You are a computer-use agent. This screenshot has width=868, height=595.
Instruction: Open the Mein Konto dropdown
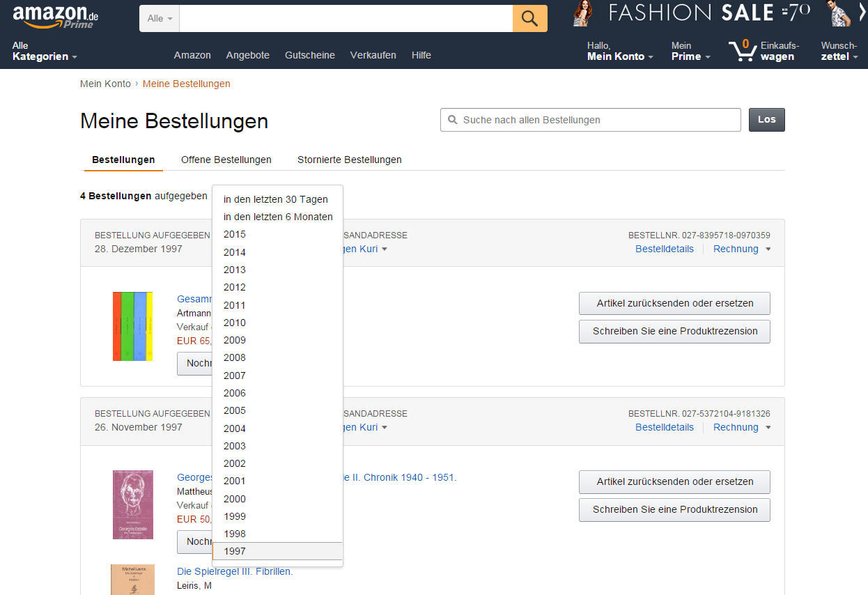(620, 51)
